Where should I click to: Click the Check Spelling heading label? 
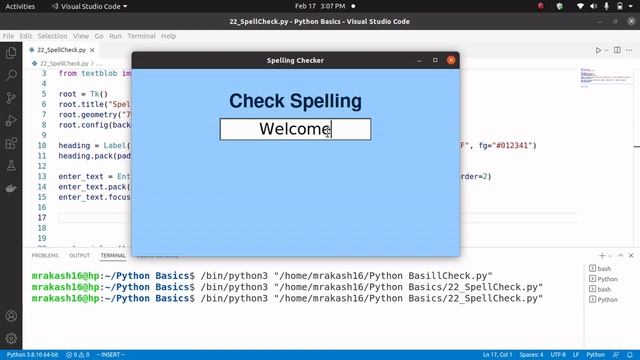(x=295, y=101)
